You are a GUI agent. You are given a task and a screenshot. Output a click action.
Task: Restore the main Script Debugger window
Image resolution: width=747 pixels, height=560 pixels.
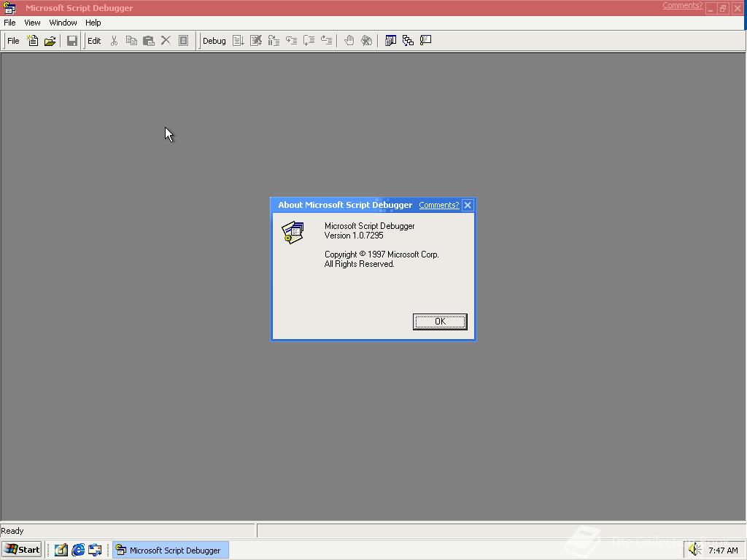723,8
